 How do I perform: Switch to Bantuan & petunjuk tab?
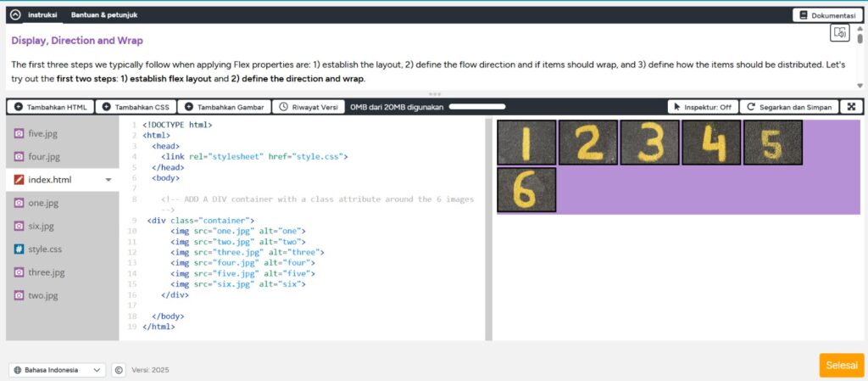[104, 14]
